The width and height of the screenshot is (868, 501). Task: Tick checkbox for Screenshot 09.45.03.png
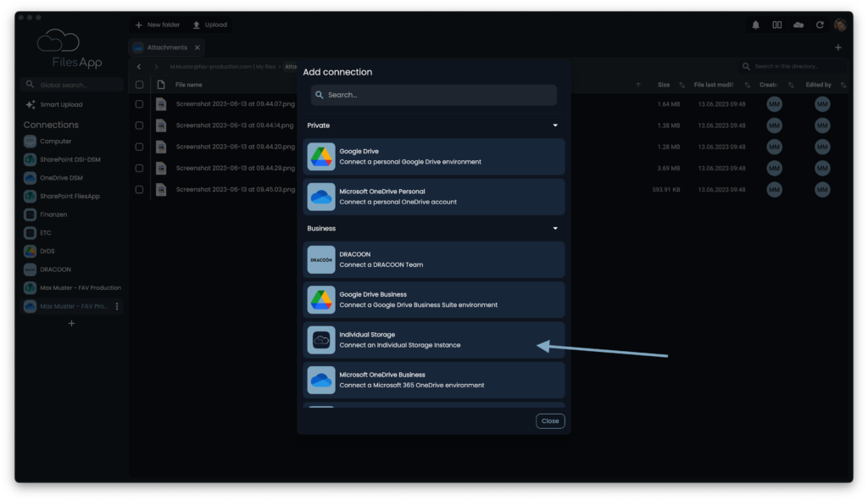tap(140, 189)
